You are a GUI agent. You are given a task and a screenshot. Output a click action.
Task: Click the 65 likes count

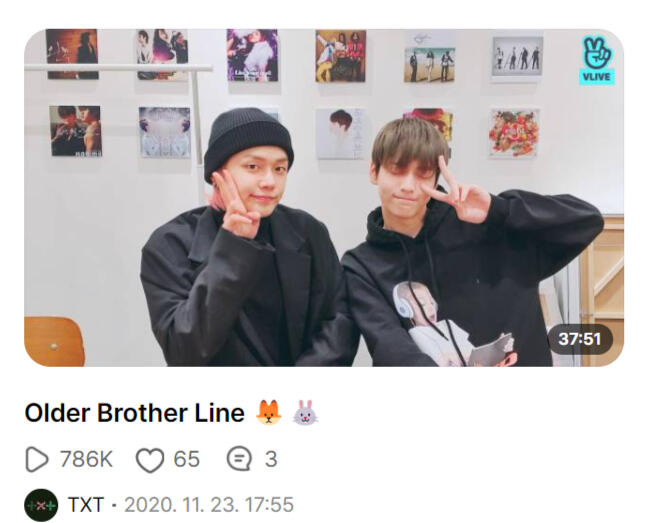[187, 459]
